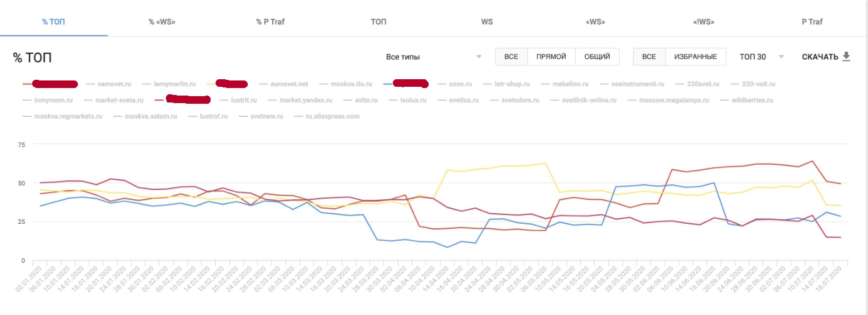Image resolution: width=868 pixels, height=315 pixels.
Task: Switch to the % «WS» tab
Action: 162,22
